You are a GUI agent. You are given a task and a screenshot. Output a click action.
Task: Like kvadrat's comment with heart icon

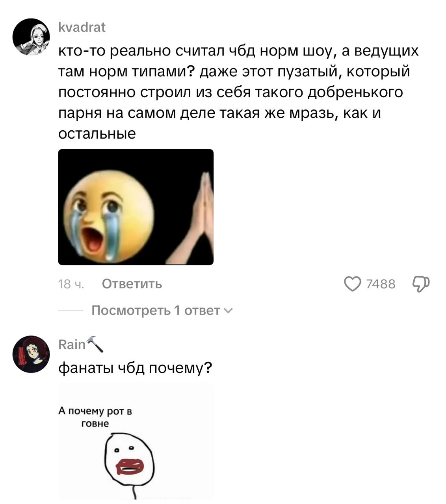pyautogui.click(x=353, y=284)
